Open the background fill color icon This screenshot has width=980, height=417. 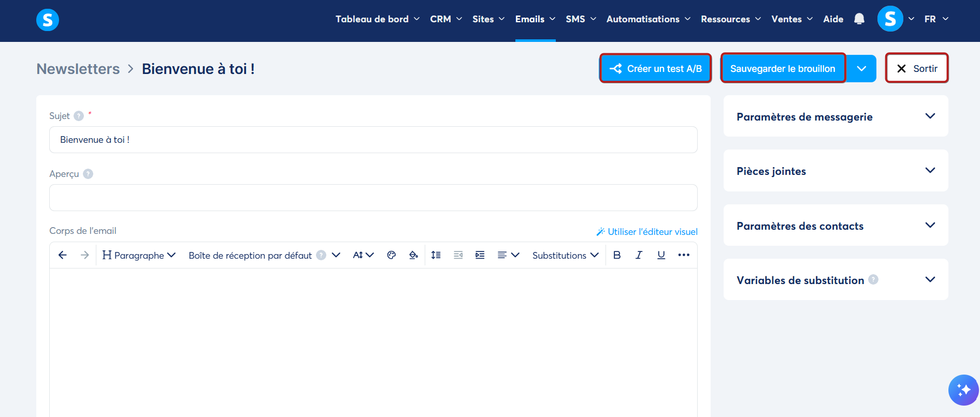413,255
